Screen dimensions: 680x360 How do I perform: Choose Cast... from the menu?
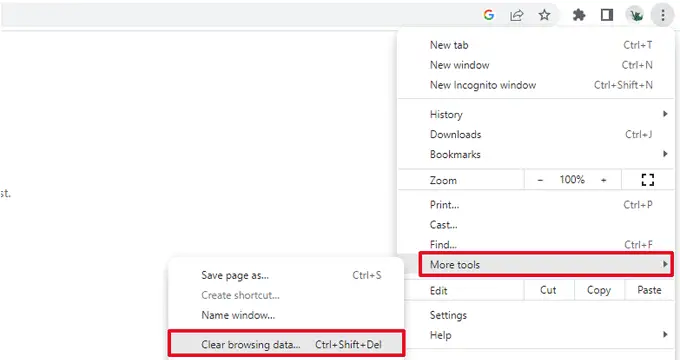coord(536,225)
